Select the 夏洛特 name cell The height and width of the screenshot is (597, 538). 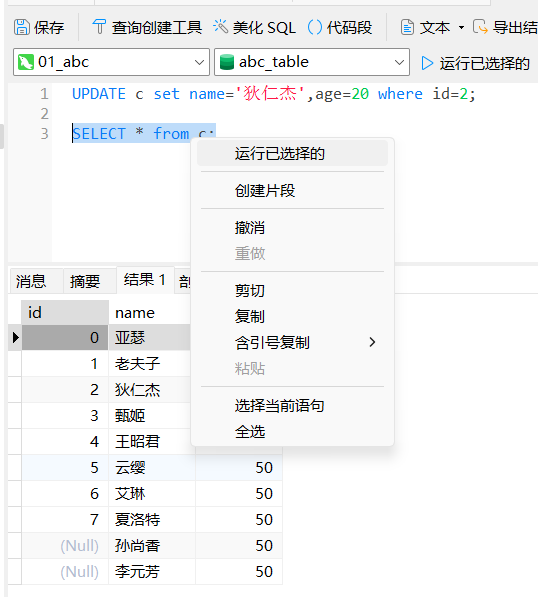[x=152, y=519]
